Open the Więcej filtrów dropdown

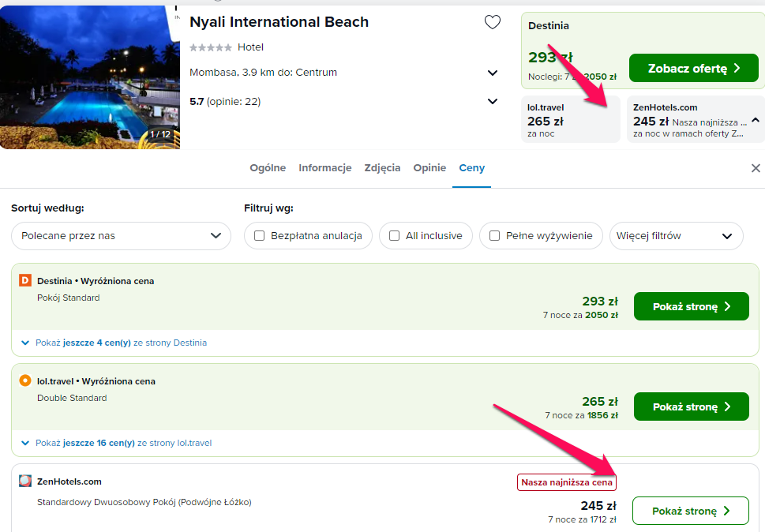[x=677, y=236]
